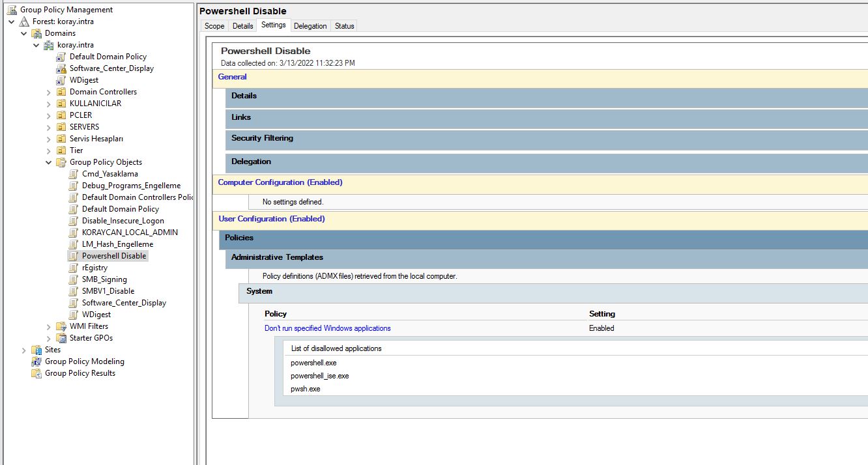868x465 pixels.
Task: Select the Cmd_Yasaklama GPO icon
Action: (73, 174)
